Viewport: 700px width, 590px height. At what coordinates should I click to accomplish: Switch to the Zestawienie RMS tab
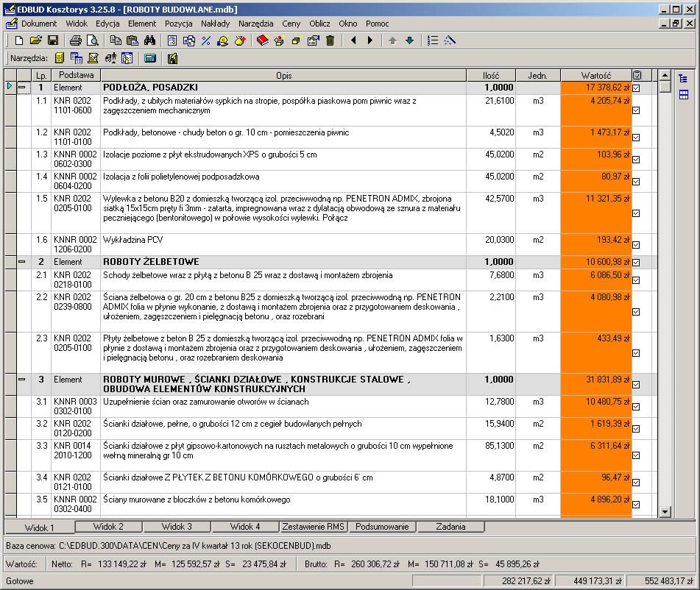(x=314, y=527)
